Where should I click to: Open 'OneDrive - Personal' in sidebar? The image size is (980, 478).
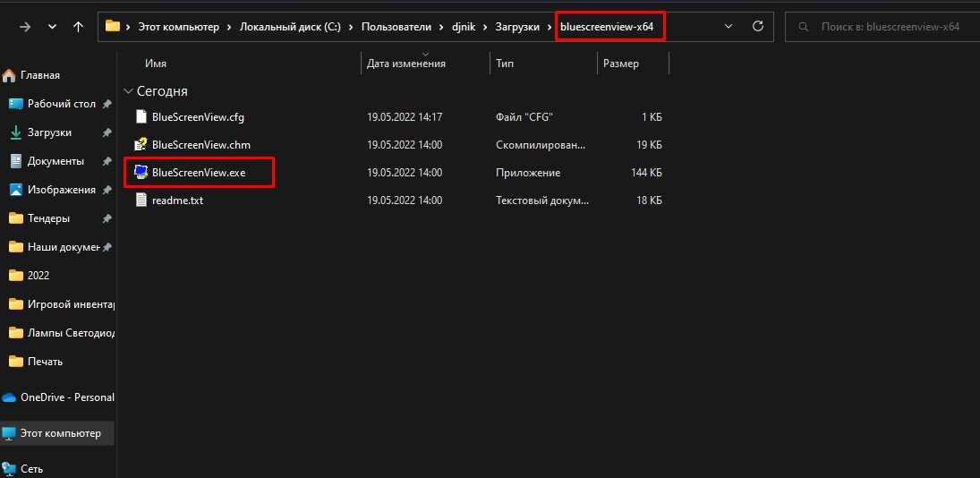pos(67,397)
